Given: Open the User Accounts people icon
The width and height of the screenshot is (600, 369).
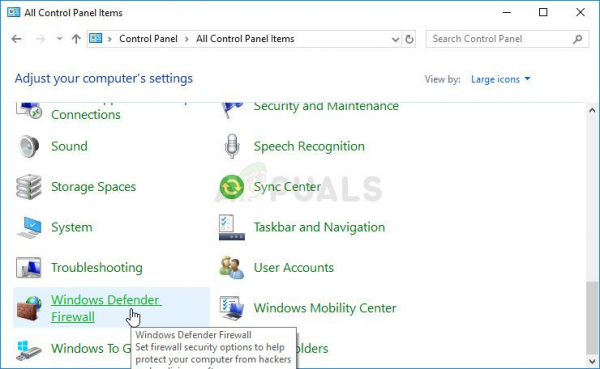Looking at the screenshot, I should pyautogui.click(x=232, y=268).
